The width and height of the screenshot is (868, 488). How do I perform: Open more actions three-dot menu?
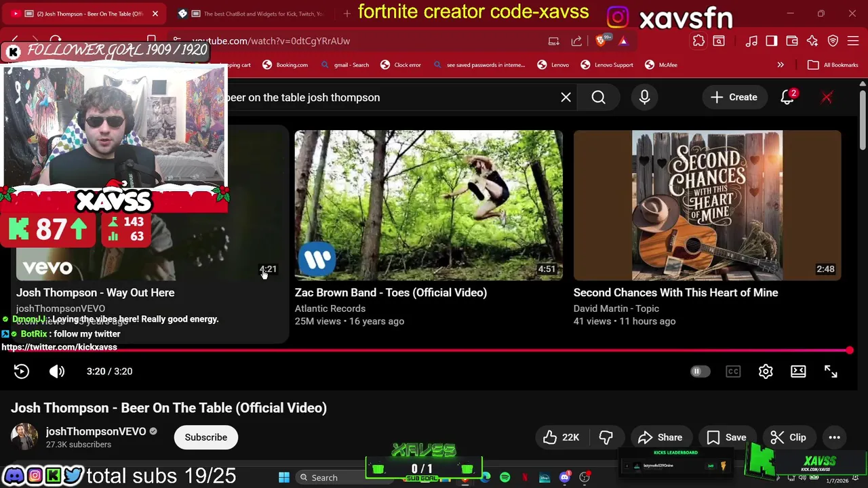click(x=834, y=437)
